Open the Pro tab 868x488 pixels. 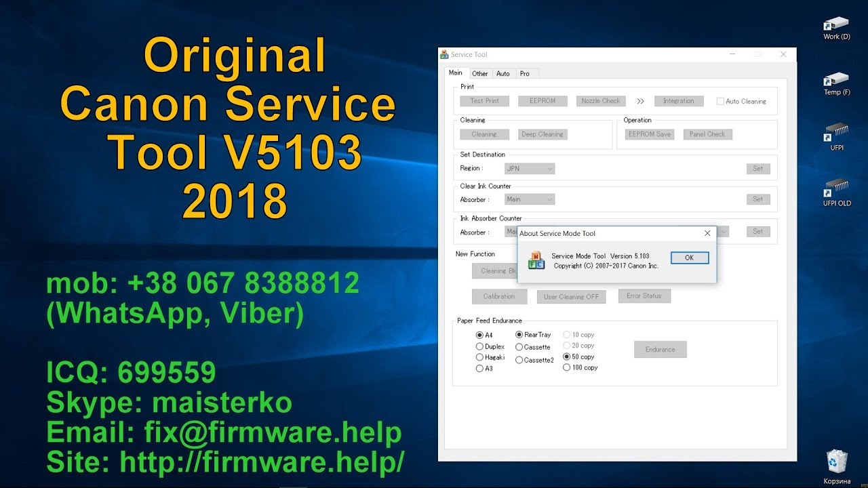click(525, 74)
